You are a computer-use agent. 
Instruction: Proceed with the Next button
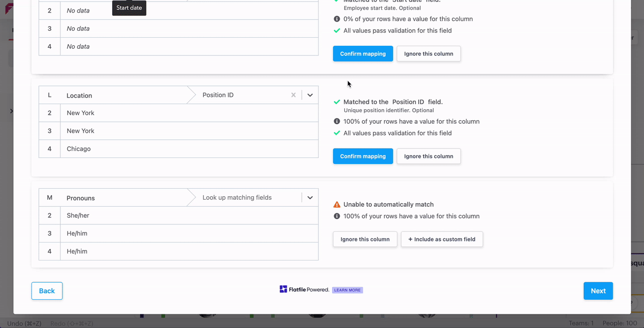tap(598, 291)
